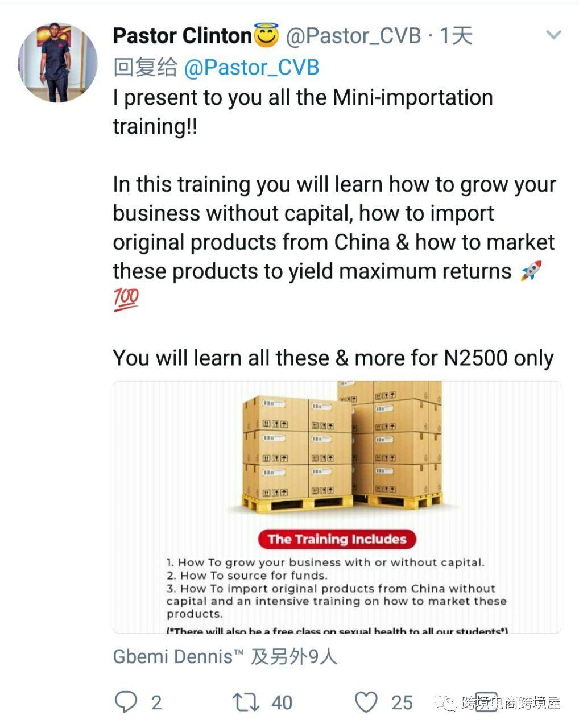This screenshot has height=728, width=579.
Task: Open the Pastor Clinton display name
Action: (182, 36)
